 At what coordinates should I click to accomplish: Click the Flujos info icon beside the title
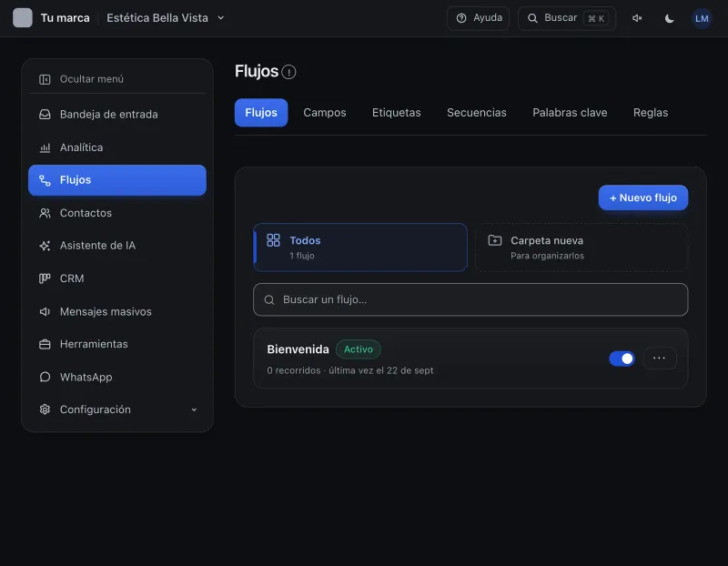point(288,72)
